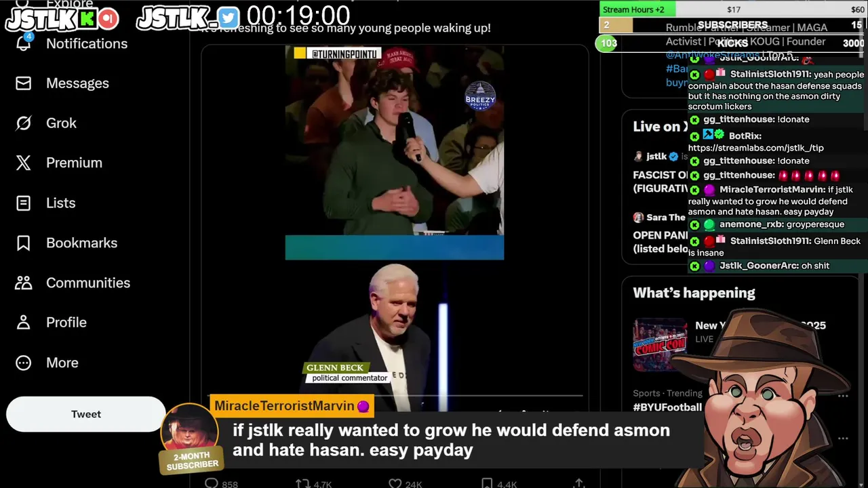Open the Comic Con live event thumbnail
Viewport: 868px width, 488px height.
[660, 344]
